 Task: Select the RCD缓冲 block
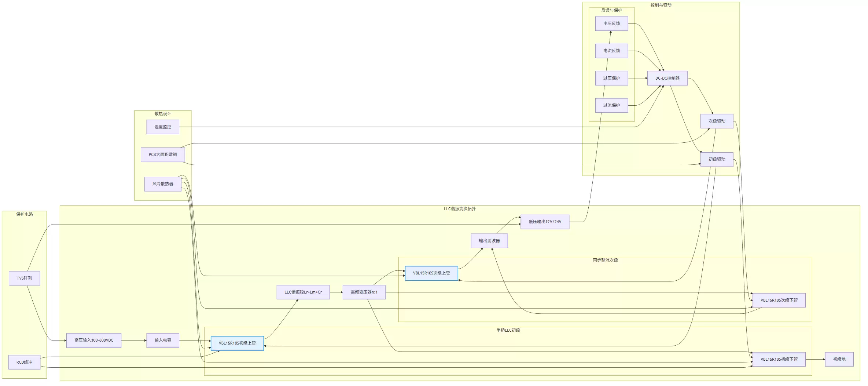pos(24,362)
